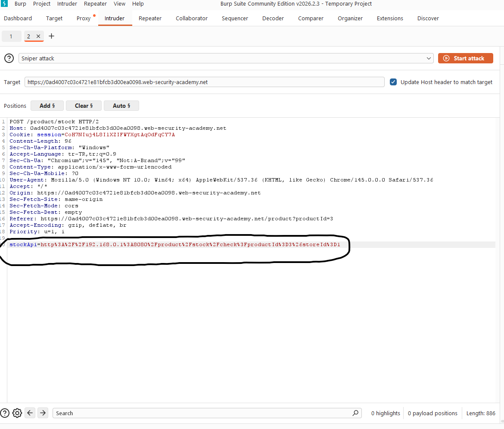Viewport: 504px width, 429px height.
Task: Open the Burp menu
Action: point(20,4)
